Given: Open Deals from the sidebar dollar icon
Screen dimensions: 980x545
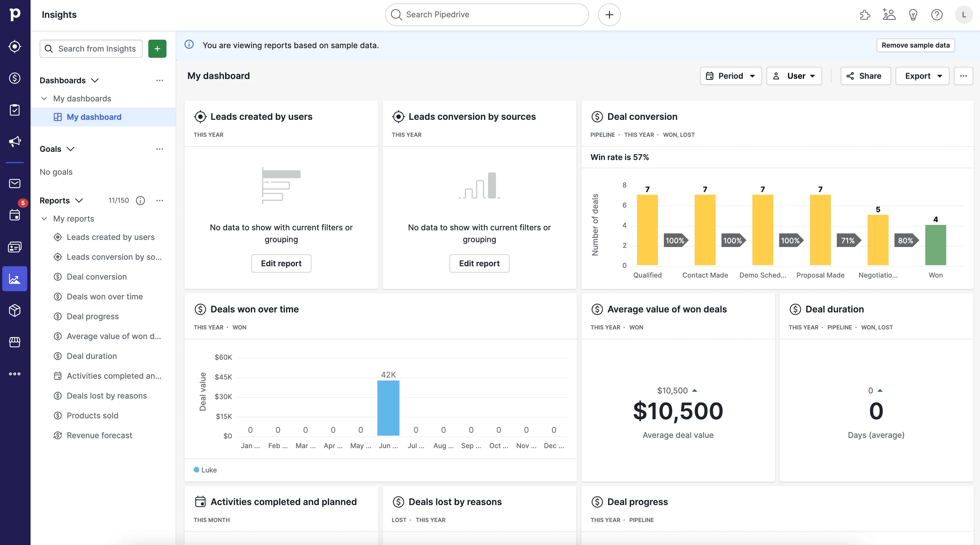Looking at the screenshot, I should (x=15, y=78).
